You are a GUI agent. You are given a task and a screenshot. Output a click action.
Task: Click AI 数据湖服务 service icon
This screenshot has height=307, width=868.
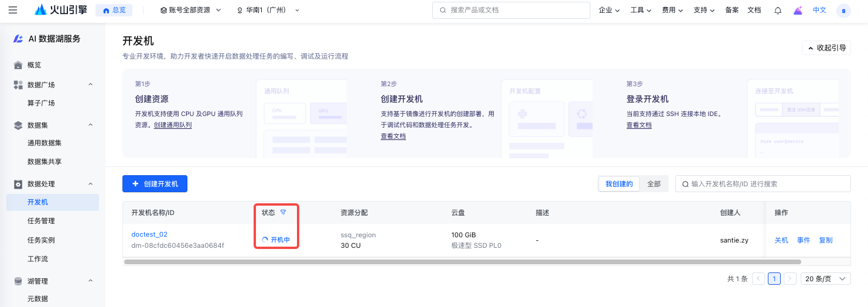point(19,39)
